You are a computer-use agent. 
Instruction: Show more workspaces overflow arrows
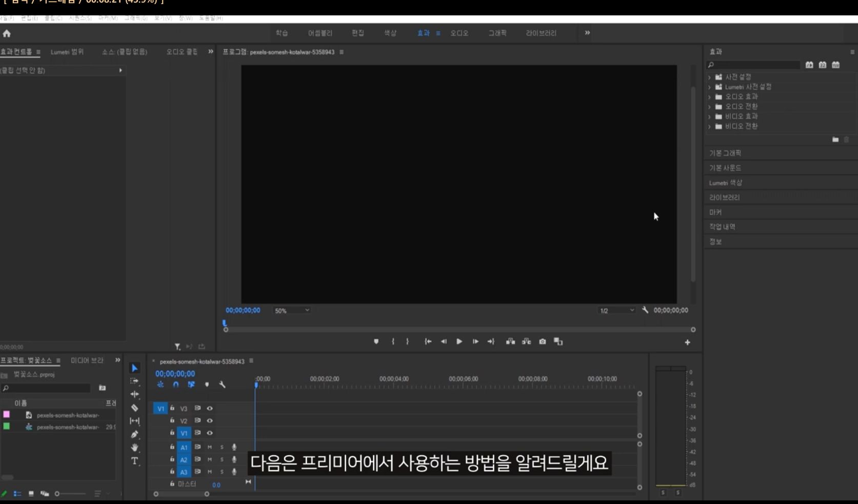pos(587,33)
